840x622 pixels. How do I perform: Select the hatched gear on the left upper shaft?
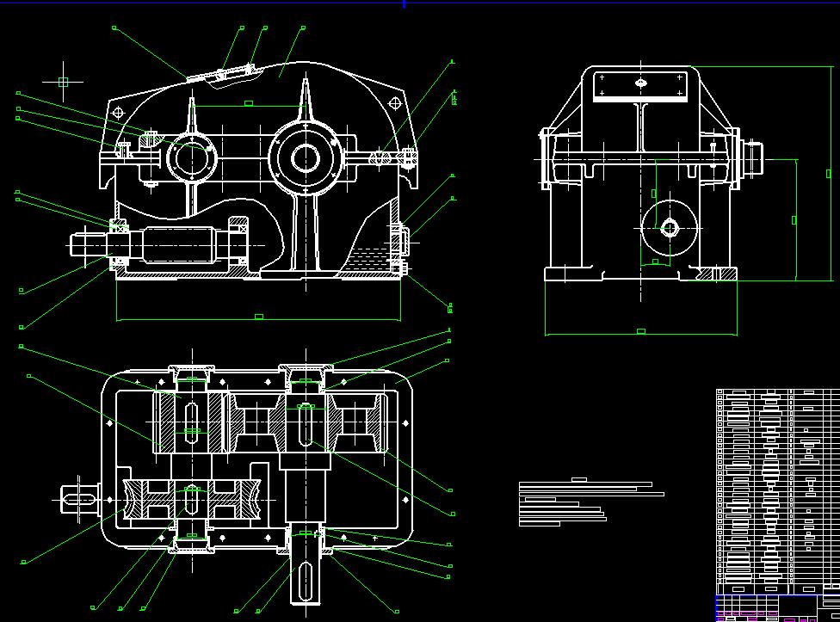click(191, 423)
